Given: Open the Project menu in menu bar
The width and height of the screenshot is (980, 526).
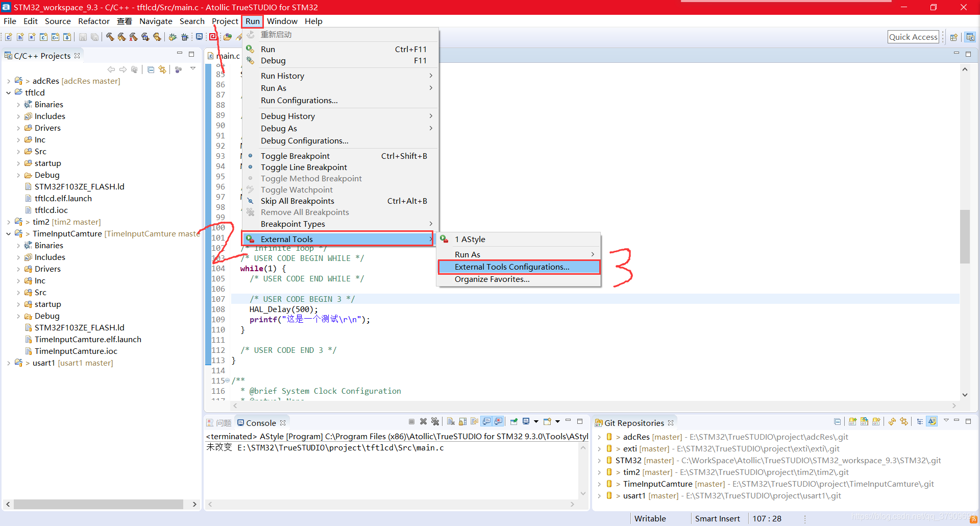Looking at the screenshot, I should (225, 21).
